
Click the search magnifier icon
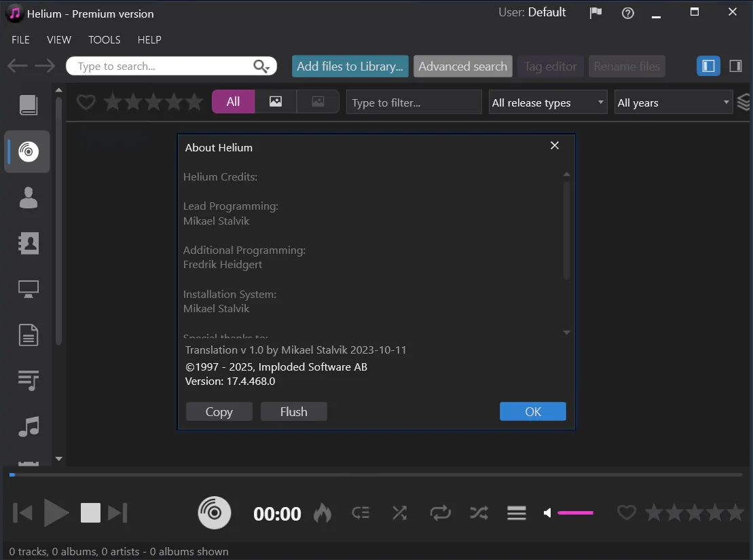click(261, 67)
